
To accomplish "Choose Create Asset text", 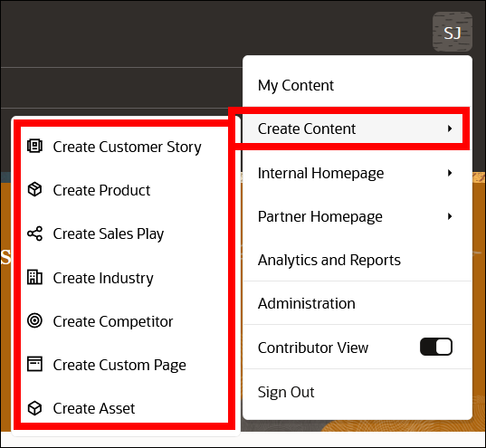I will point(94,408).
